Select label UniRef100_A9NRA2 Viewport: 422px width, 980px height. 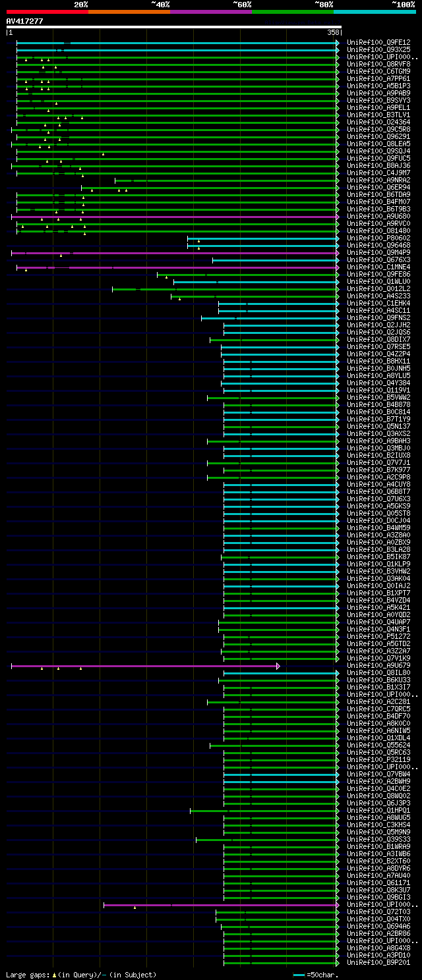(378, 180)
